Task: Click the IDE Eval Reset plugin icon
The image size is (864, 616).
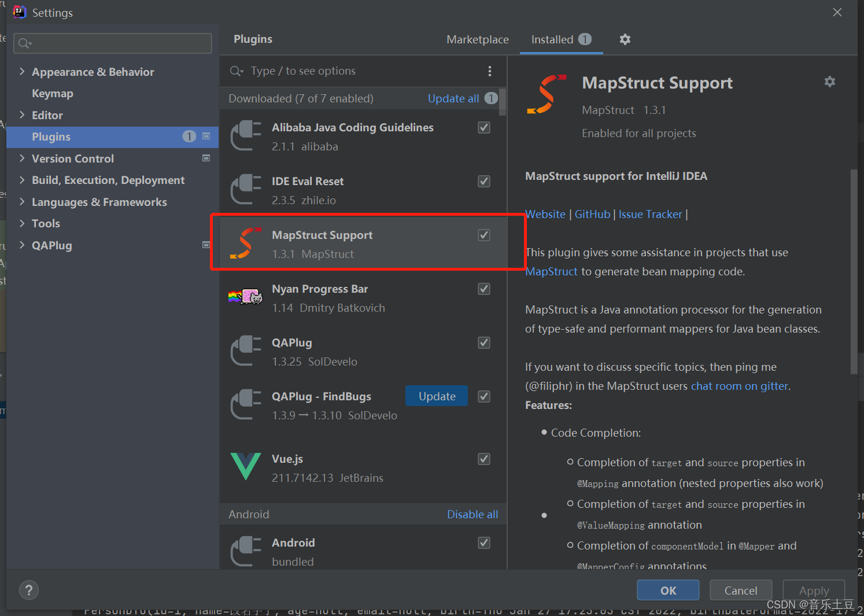Action: coord(246,190)
